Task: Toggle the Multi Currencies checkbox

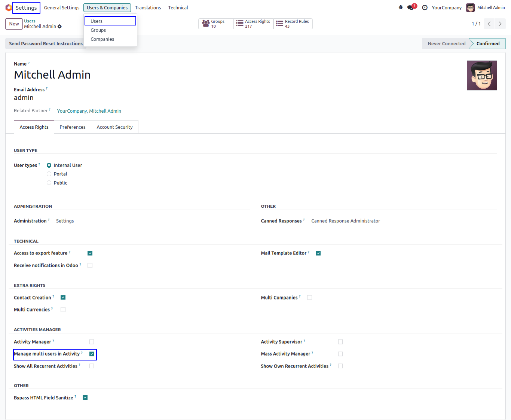Action: click(63, 310)
